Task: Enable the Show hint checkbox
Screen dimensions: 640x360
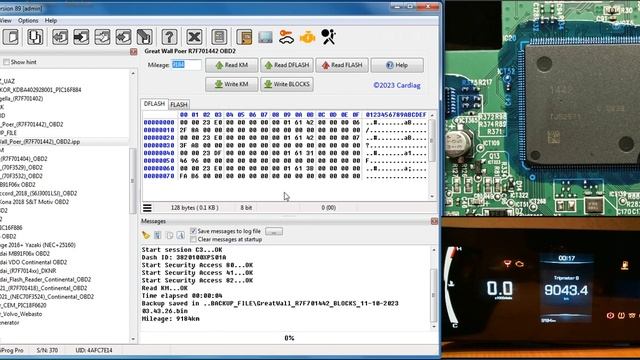Action: [6, 62]
